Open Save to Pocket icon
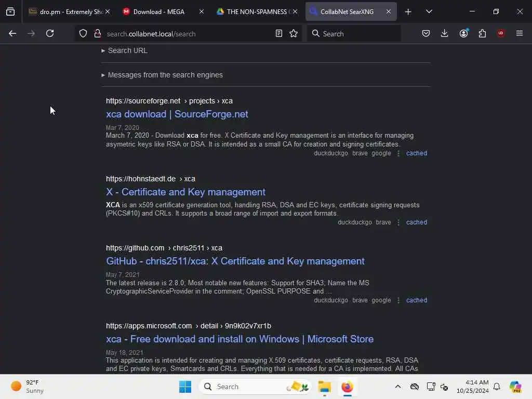The image size is (532, 399). pos(426,33)
